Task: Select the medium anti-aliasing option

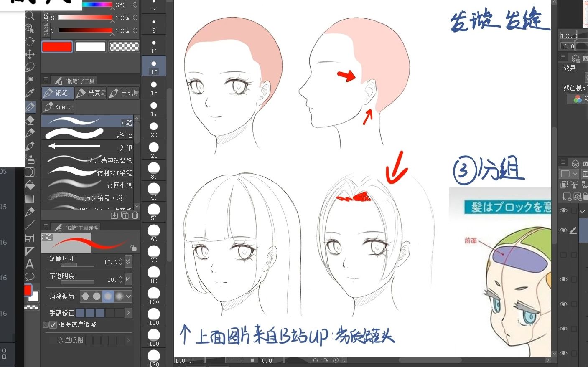Action: (108, 296)
